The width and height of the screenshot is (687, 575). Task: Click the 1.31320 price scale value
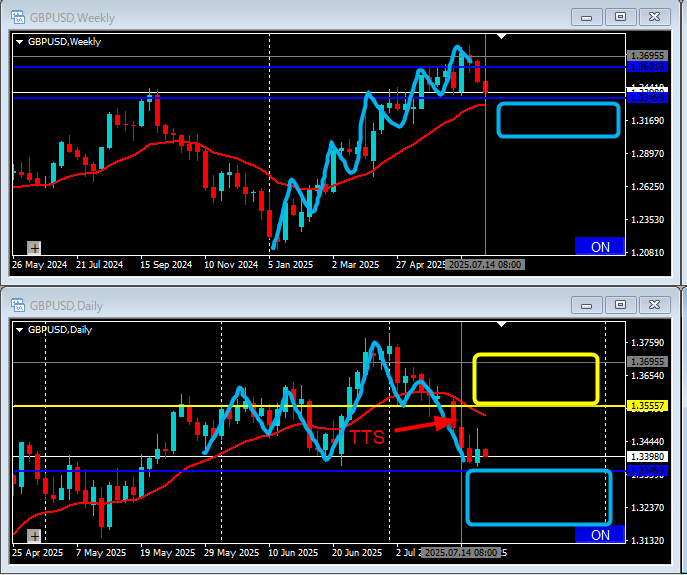click(647, 540)
